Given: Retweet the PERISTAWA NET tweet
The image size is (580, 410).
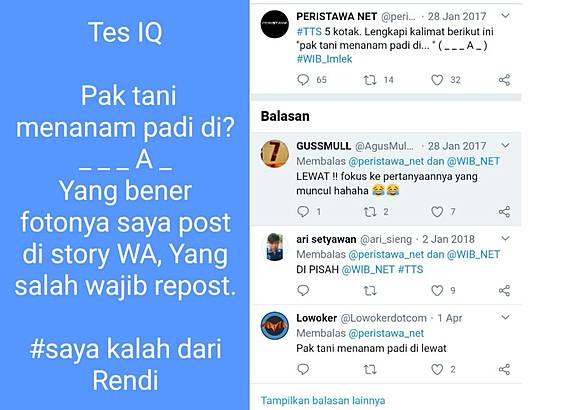Looking at the screenshot, I should coord(370,80).
